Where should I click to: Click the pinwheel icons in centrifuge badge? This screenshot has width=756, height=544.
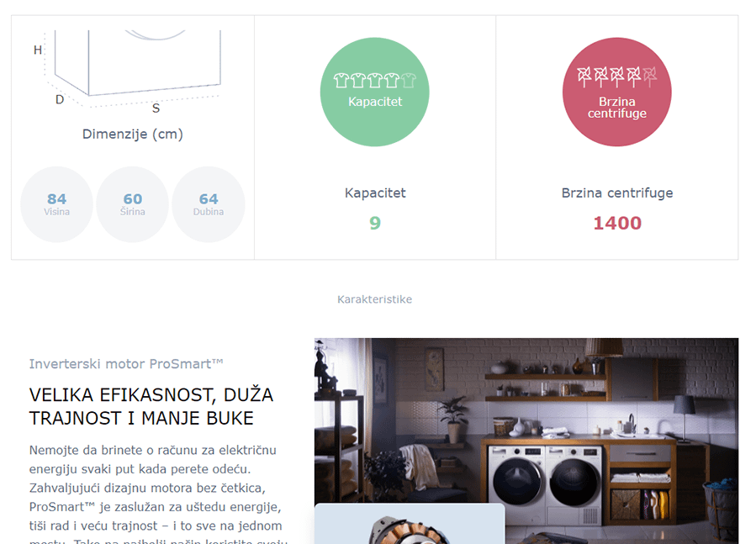coord(616,77)
